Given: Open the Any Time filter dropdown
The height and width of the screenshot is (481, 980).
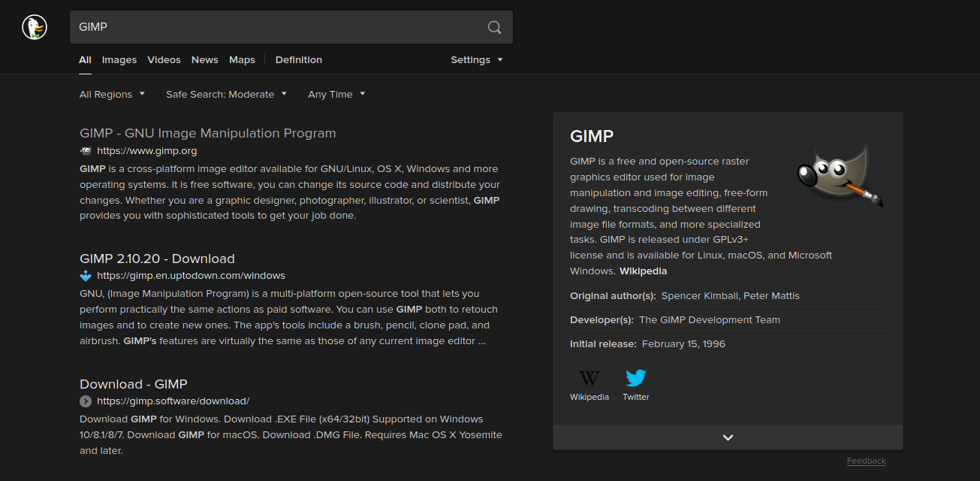Looking at the screenshot, I should tap(336, 95).
